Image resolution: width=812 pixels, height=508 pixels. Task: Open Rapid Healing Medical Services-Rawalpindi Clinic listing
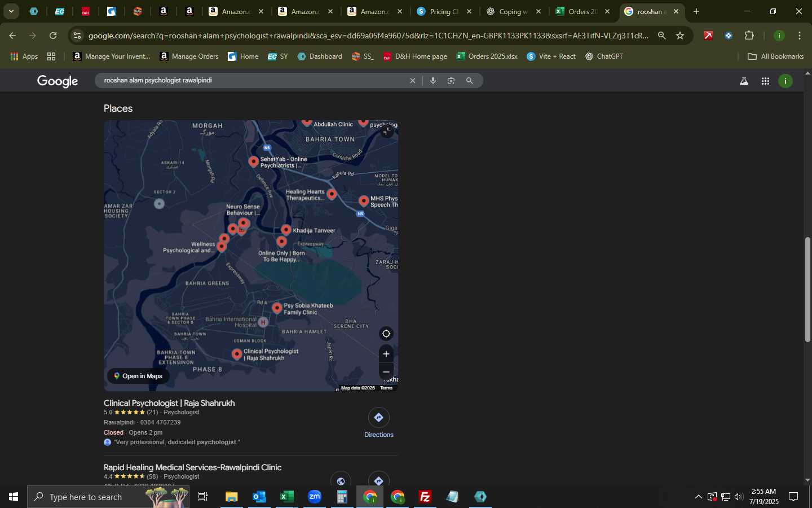pyautogui.click(x=192, y=467)
